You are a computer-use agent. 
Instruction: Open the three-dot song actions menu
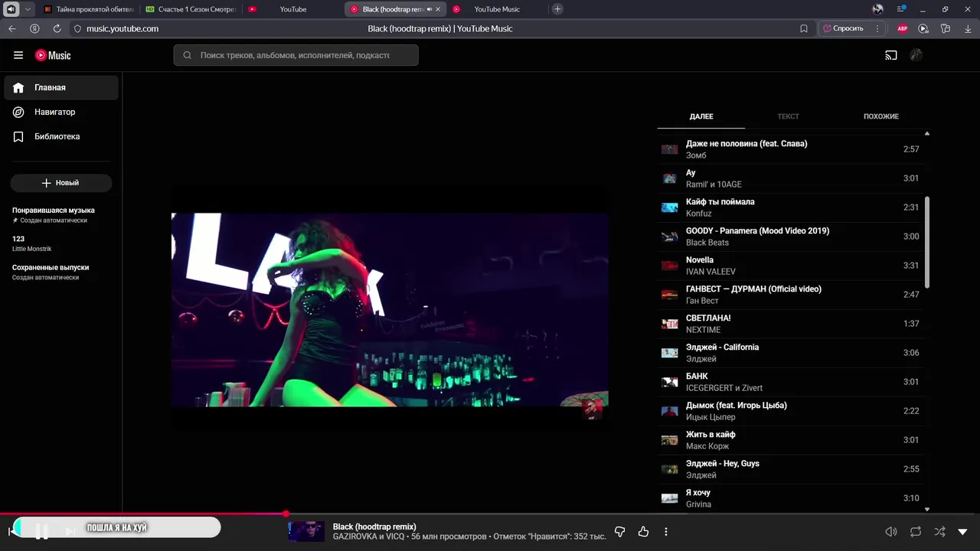[x=666, y=531]
